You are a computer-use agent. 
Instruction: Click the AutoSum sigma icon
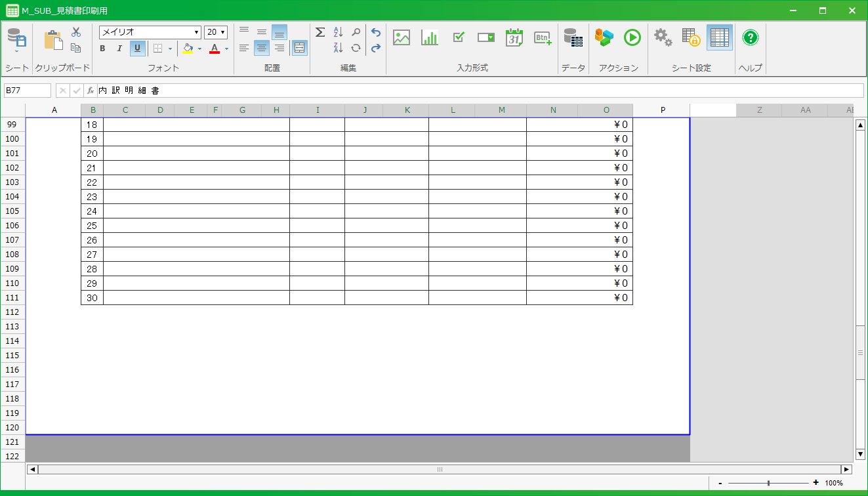click(x=320, y=32)
